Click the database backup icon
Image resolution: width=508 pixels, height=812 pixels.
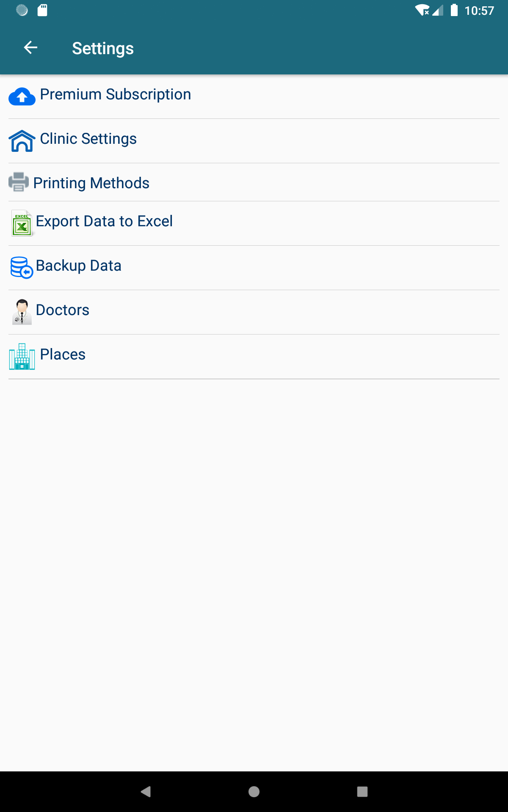pos(22,268)
